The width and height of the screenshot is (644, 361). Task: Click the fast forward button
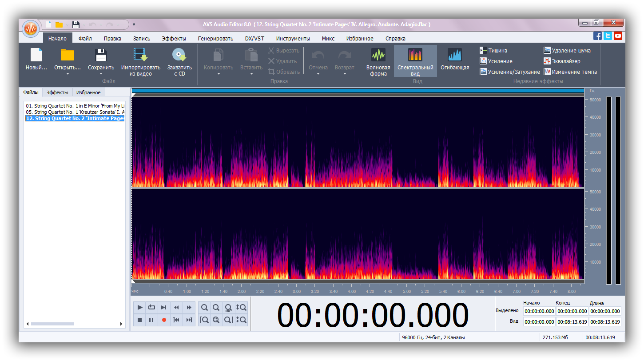[x=189, y=307]
